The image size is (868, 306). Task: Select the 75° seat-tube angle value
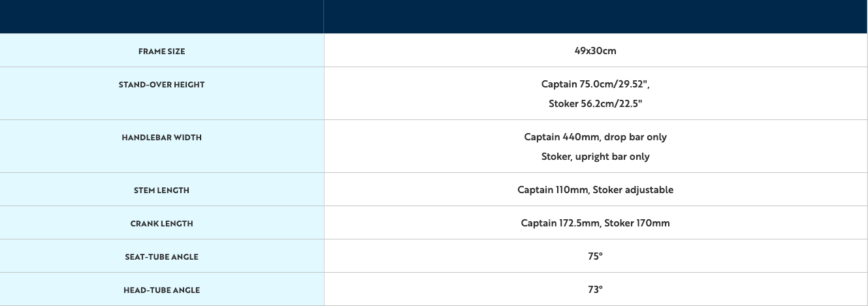point(595,256)
